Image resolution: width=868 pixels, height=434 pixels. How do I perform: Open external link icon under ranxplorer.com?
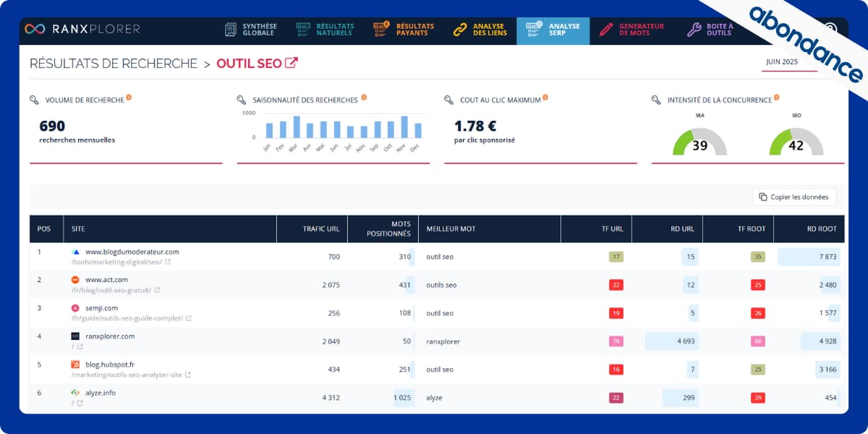click(x=80, y=346)
